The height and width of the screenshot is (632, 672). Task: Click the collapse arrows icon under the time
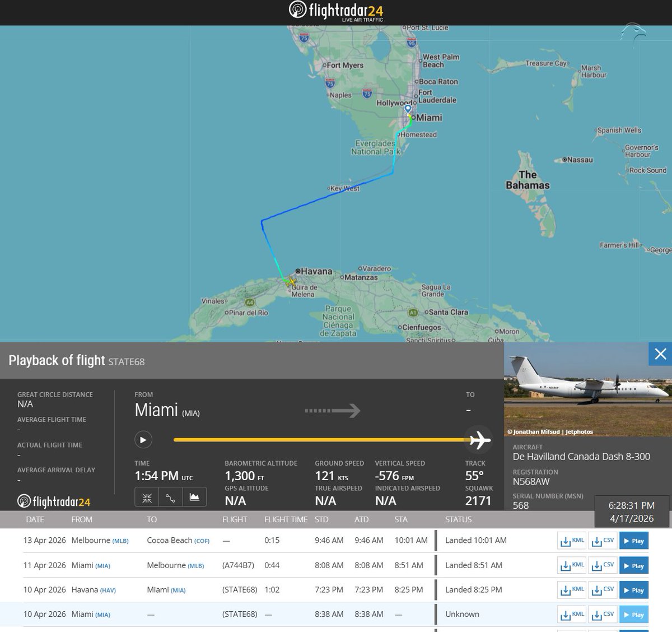[147, 497]
